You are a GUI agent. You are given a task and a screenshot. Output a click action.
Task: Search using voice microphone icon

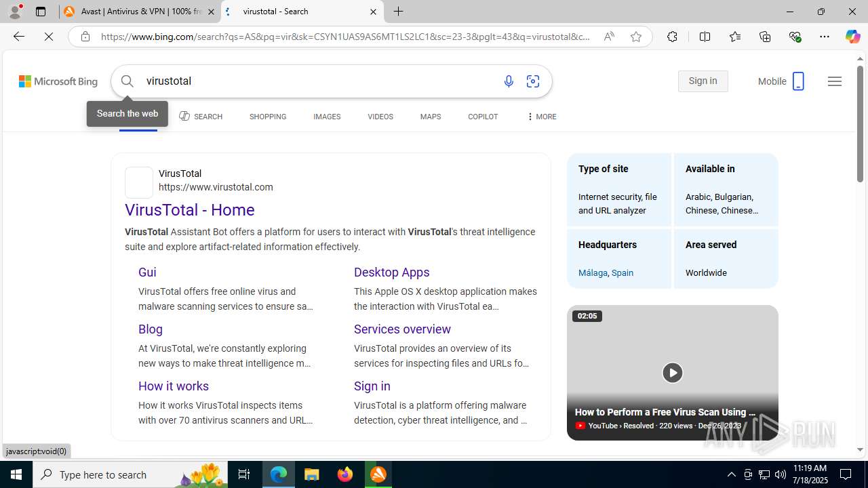(x=509, y=81)
